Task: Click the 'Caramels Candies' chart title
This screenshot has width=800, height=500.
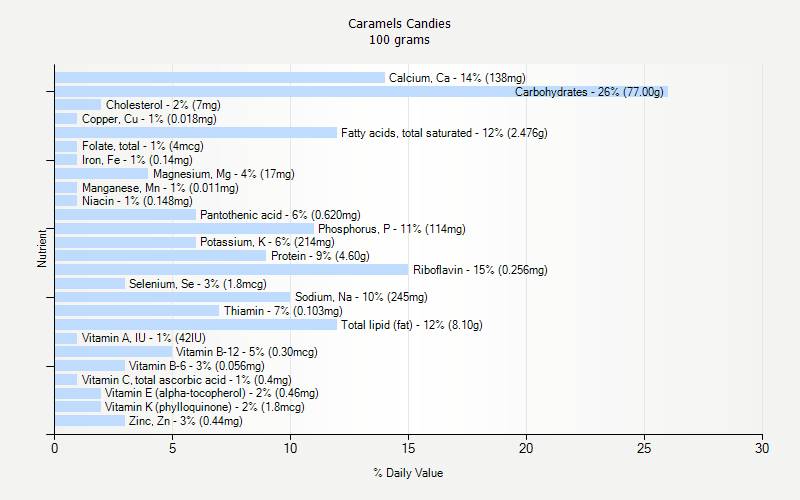Action: tap(399, 23)
